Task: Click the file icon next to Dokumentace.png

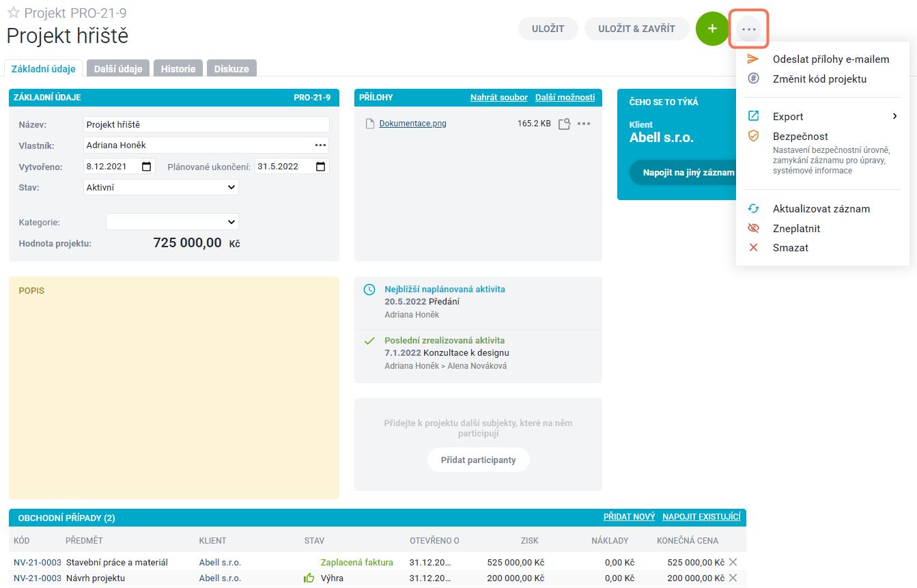Action: 370,124
